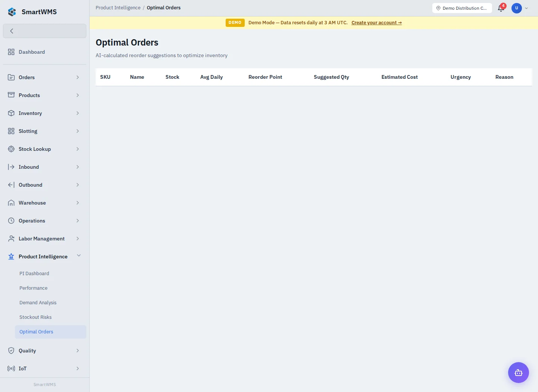538x392 pixels.
Task: Click the Orders sidebar icon
Action: (x=11, y=77)
